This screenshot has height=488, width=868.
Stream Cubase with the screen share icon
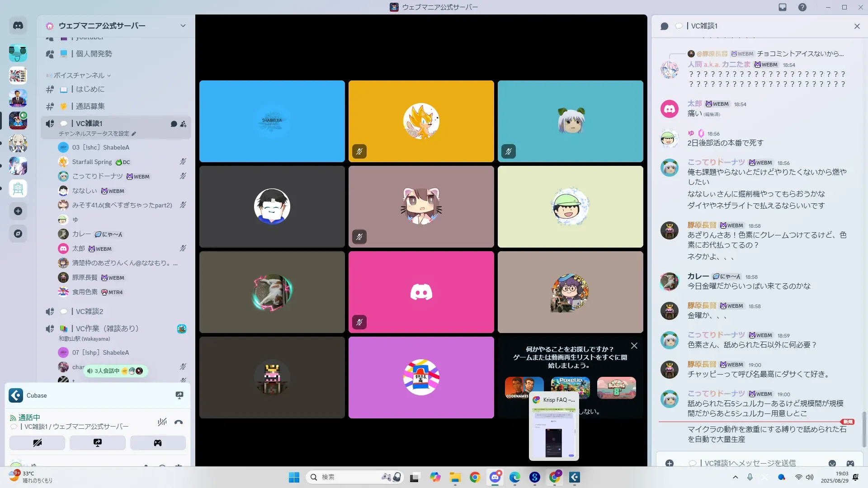coord(179,395)
